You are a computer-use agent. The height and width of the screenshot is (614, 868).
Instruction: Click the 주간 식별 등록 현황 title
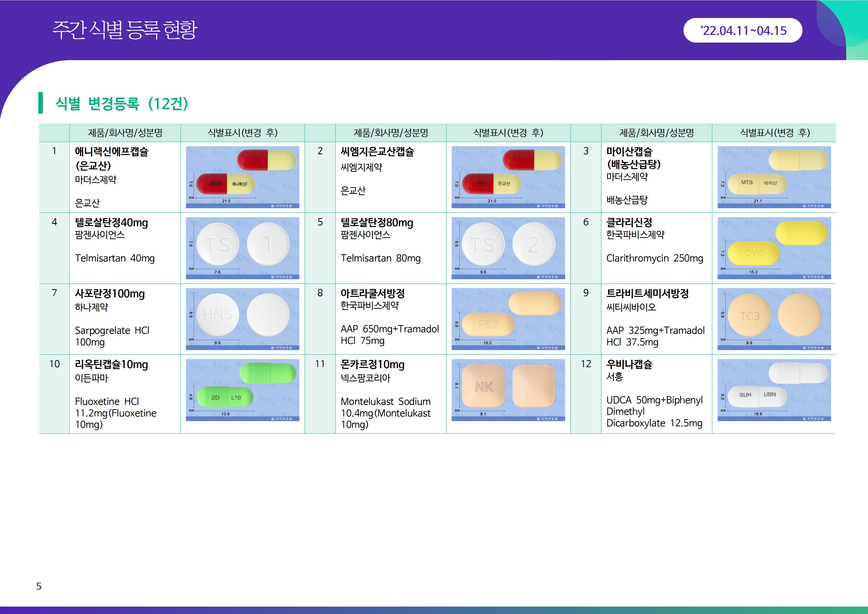pyautogui.click(x=125, y=30)
